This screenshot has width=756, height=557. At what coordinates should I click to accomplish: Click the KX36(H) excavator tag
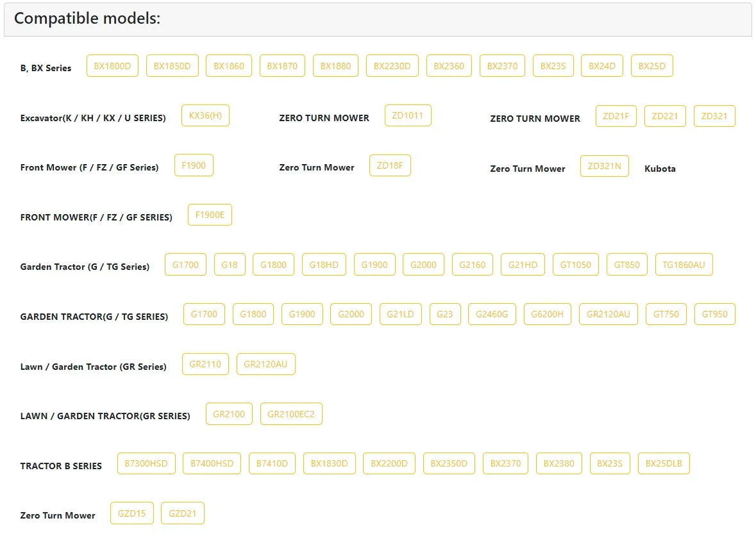tap(205, 115)
